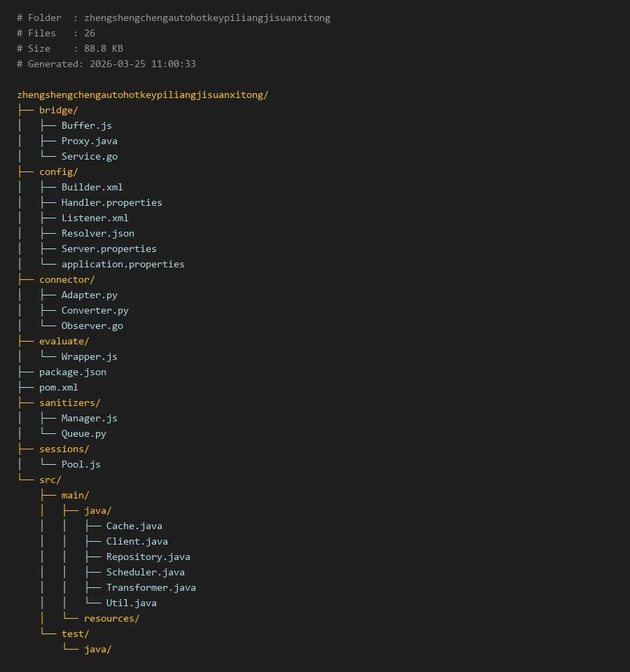Collapse the config/ folder
Screen dimensions: 630x672
(x=58, y=171)
